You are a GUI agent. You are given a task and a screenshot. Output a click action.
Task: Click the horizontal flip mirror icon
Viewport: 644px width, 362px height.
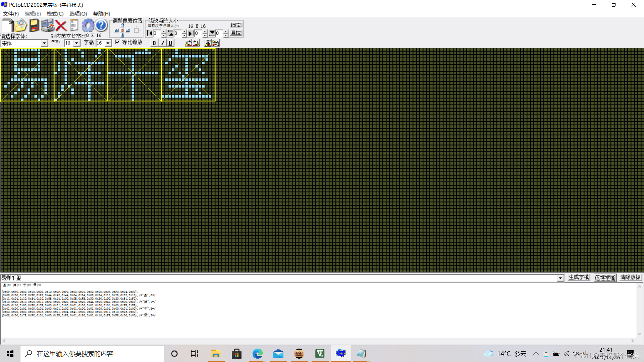[x=208, y=43]
